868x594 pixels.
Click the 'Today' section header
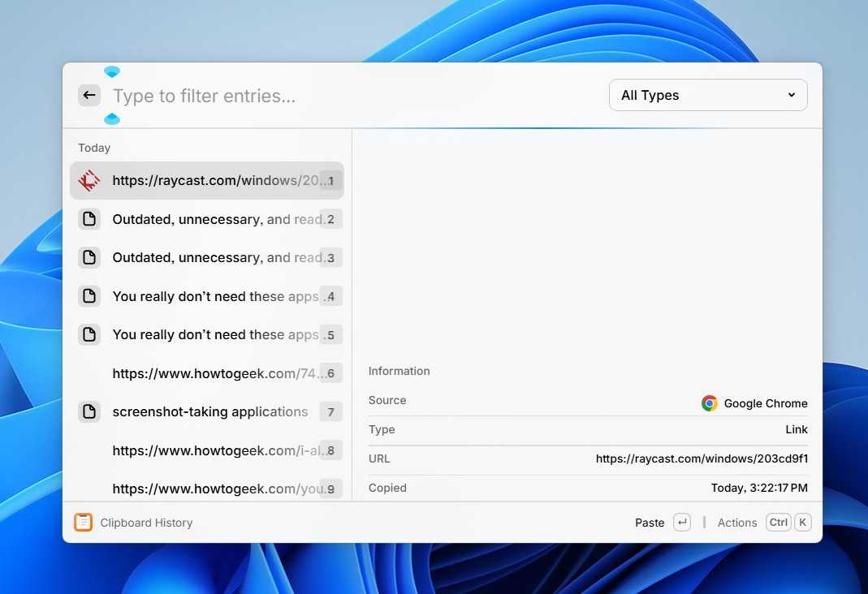[x=94, y=148]
